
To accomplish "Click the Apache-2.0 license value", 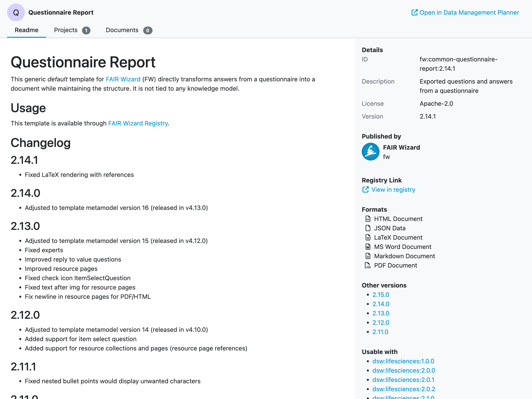I will [436, 104].
